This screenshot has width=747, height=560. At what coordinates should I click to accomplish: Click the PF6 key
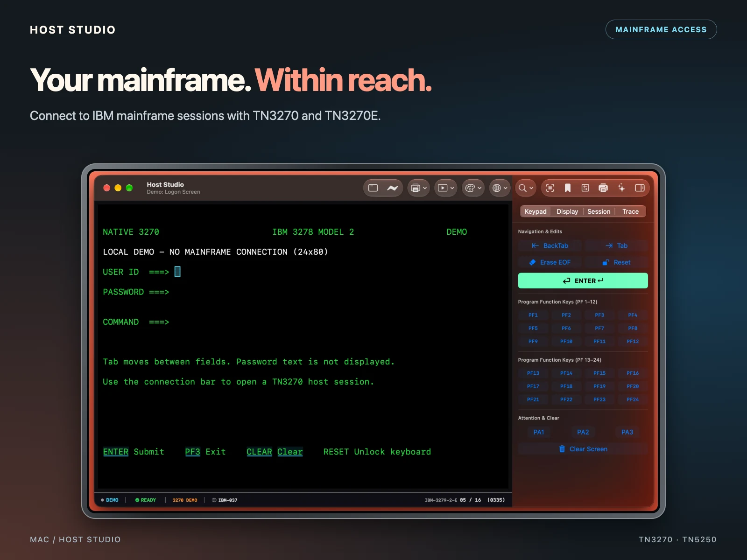pos(566,328)
